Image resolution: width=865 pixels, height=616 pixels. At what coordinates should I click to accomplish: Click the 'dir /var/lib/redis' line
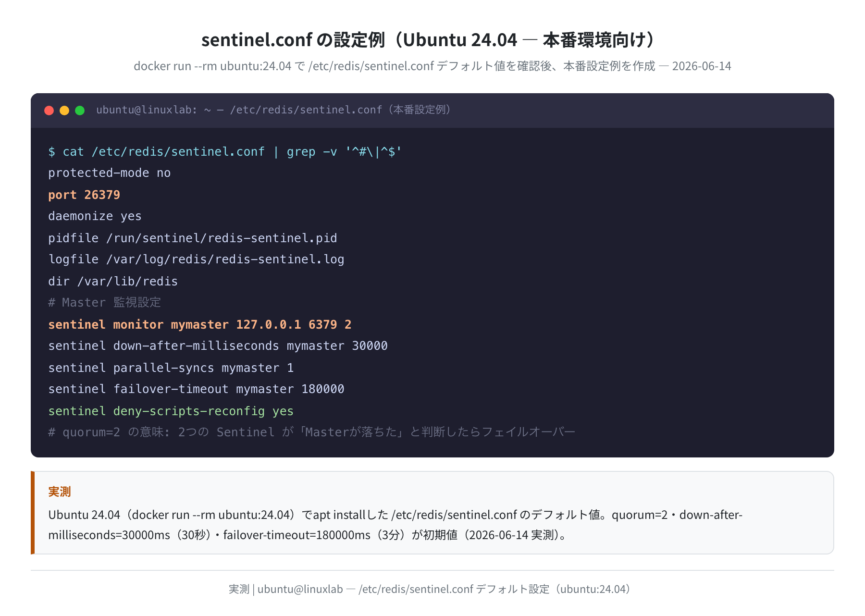pos(113,282)
